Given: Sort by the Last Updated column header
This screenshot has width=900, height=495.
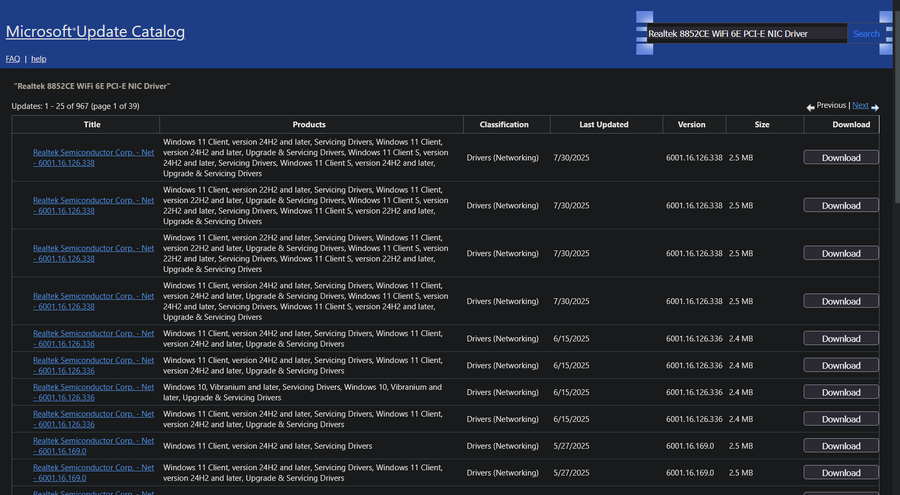Looking at the screenshot, I should point(604,124).
